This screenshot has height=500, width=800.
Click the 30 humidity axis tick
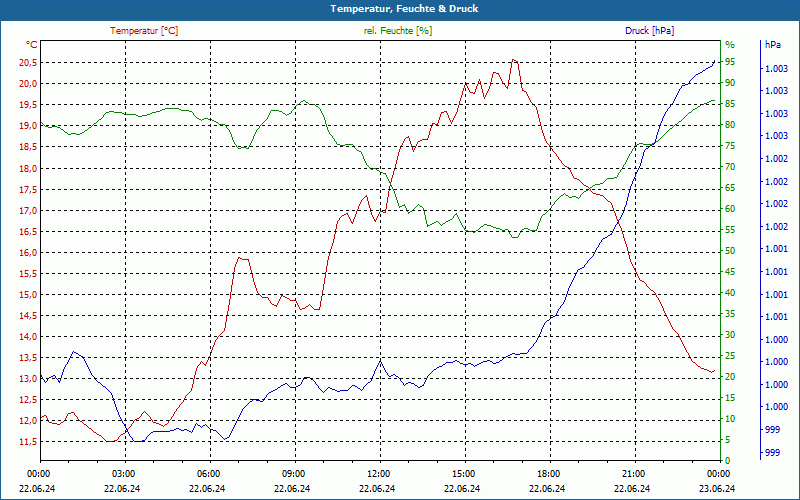(x=730, y=335)
